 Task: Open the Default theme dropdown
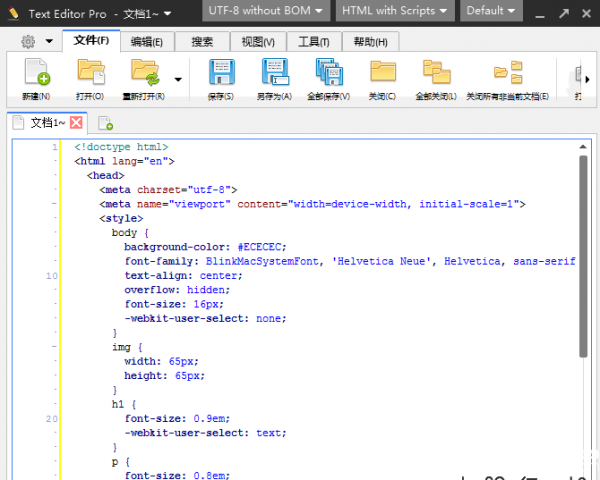pos(491,10)
